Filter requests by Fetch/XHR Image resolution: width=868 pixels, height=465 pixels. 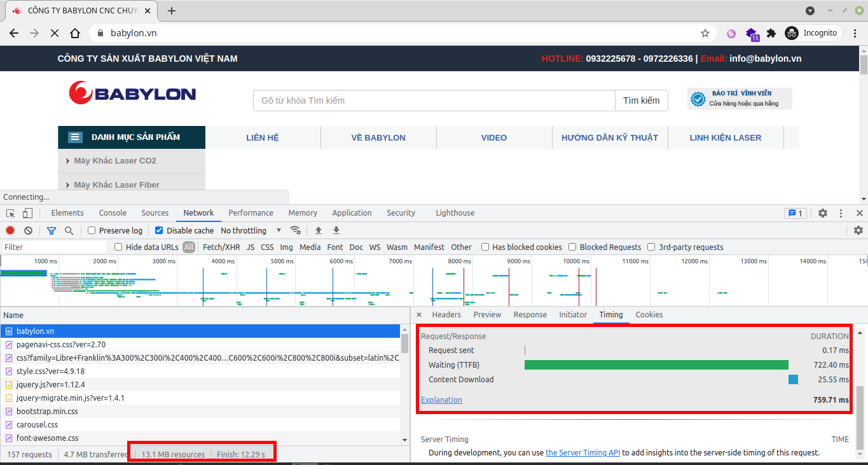click(x=221, y=247)
